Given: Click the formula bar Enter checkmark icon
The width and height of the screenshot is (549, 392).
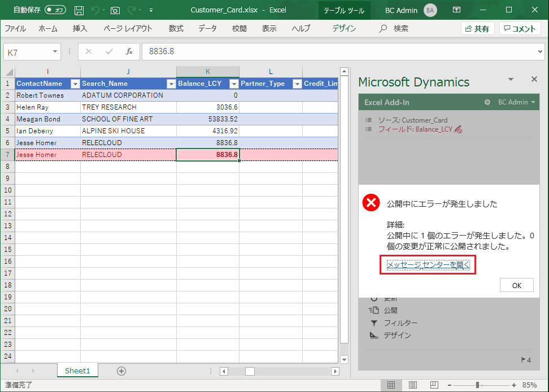Looking at the screenshot, I should tap(109, 52).
